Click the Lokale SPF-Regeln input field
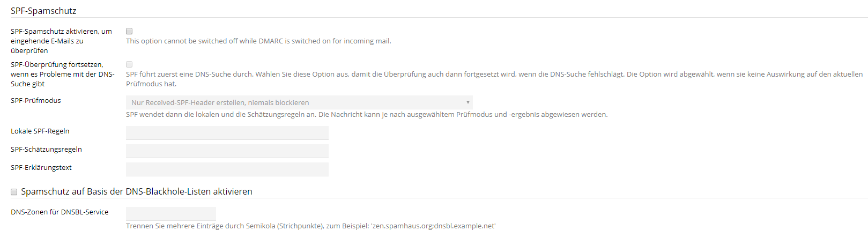The image size is (868, 238). pyautogui.click(x=227, y=133)
